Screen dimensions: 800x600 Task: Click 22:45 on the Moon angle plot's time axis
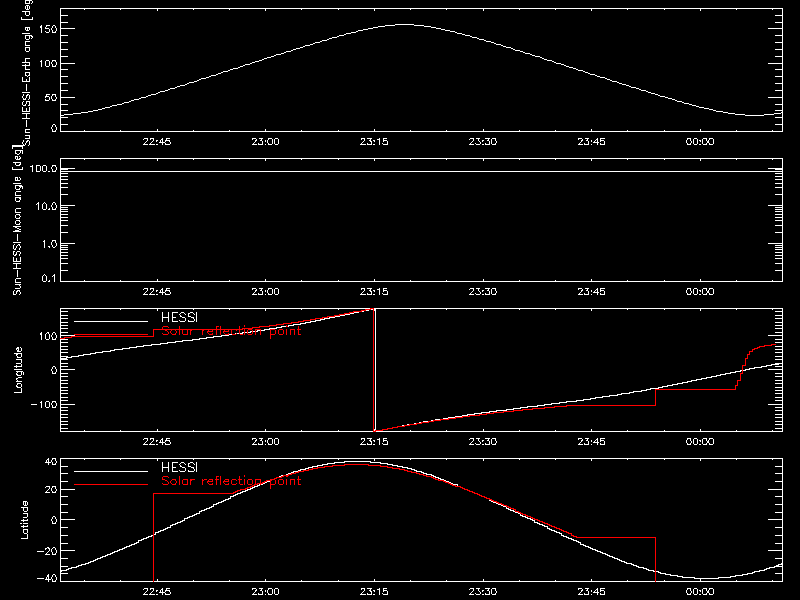(157, 291)
